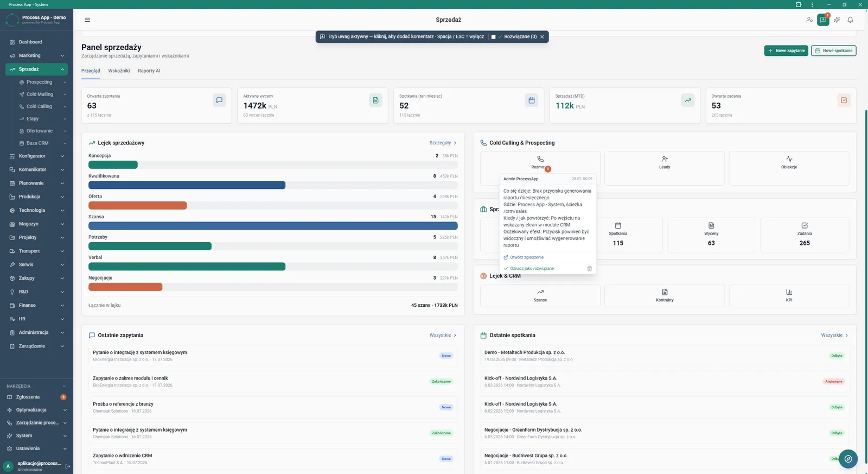This screenshot has width=868, height=474.
Task: Open the KPI tile in Lejek & CRM
Action: (x=789, y=296)
